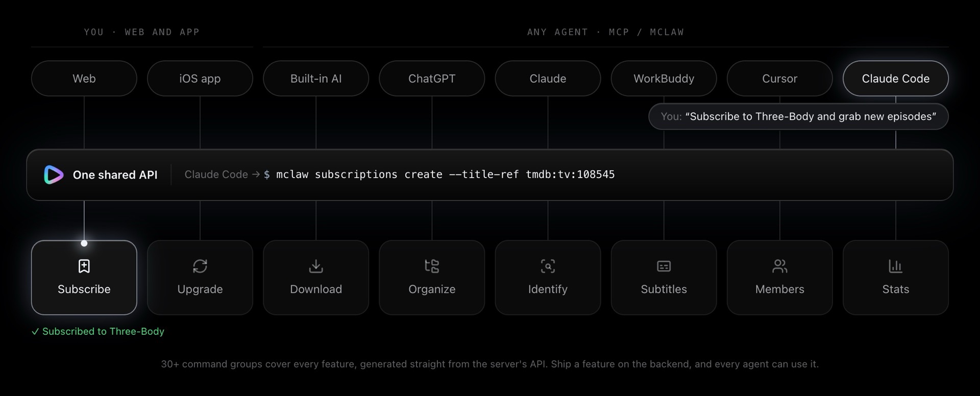980x396 pixels.
Task: Select the highlighted Claude Code pill
Action: (896, 79)
